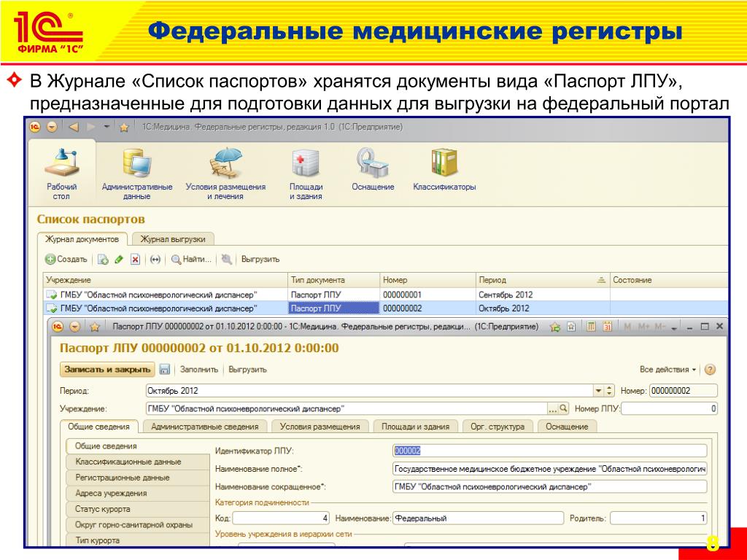Viewport: 747px width, 560px height.
Task: Sort by Учреждение column header
Action: [x=166, y=280]
